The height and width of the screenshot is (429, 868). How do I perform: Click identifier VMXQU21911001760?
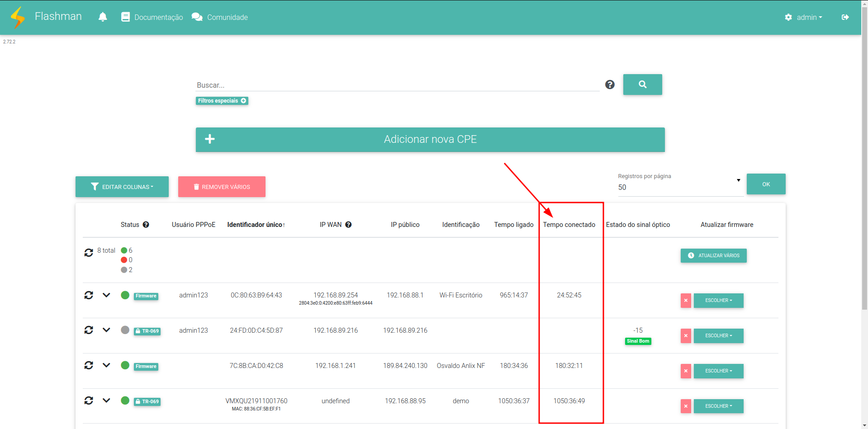click(256, 401)
